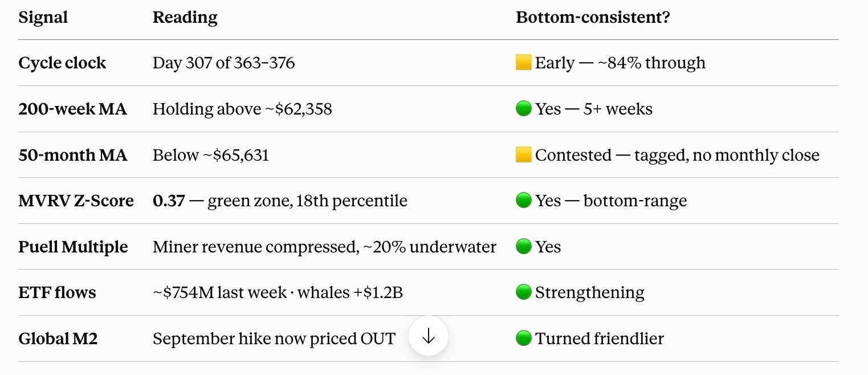
Task: Click the Day 307 of 363–376 text
Action: click(x=224, y=63)
